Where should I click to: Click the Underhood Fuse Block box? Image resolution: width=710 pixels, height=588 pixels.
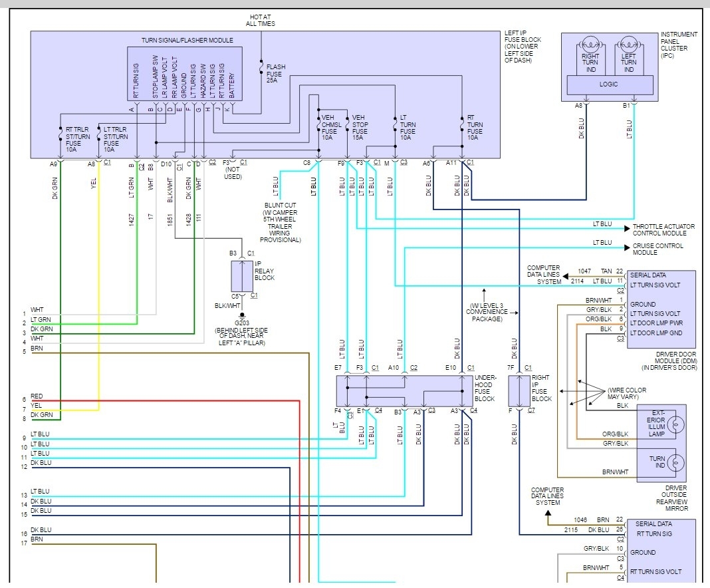pyautogui.click(x=404, y=390)
